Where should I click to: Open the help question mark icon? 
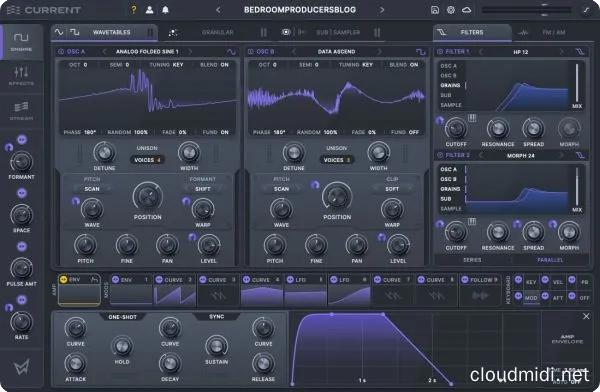[x=134, y=10]
